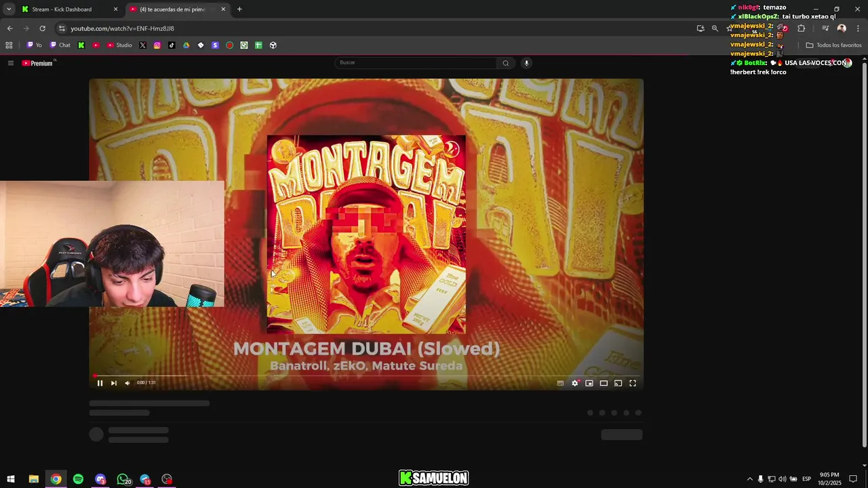Open Windows Start menu
The width and height of the screenshot is (868, 488).
[x=11, y=479]
